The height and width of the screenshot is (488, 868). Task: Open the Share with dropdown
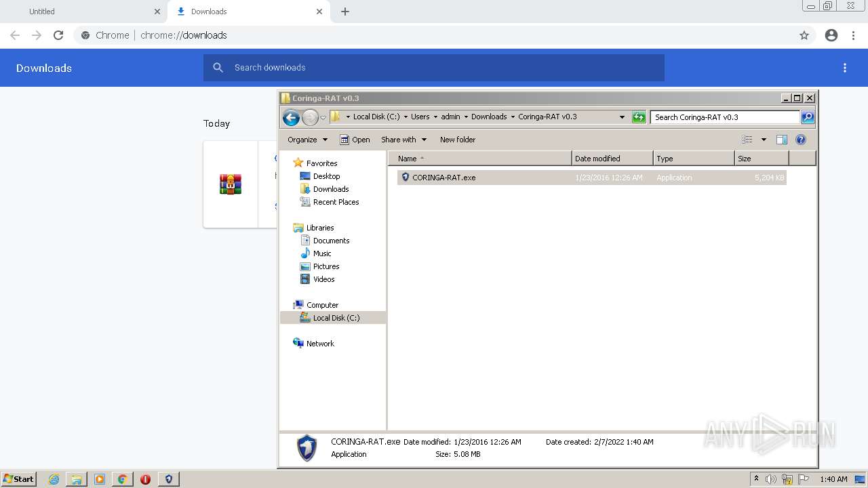403,140
